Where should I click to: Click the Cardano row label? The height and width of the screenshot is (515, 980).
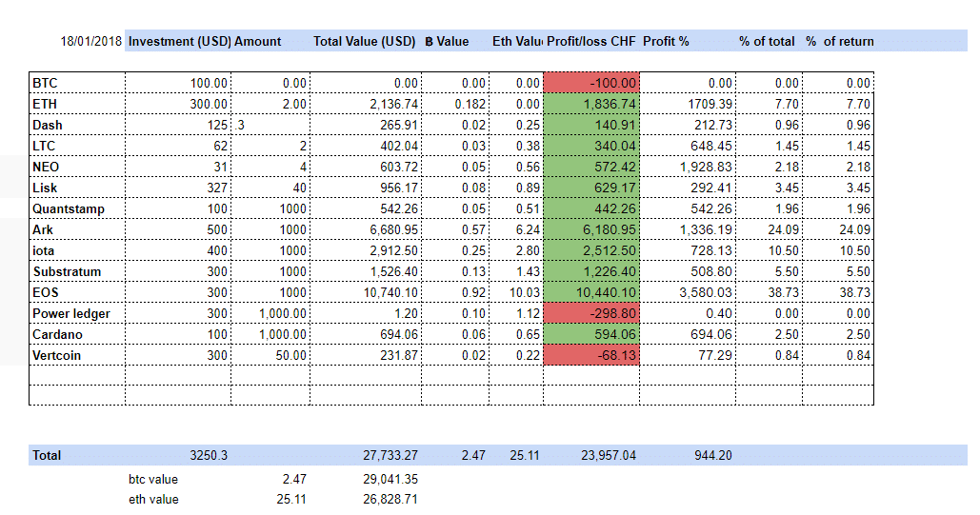coord(57,334)
